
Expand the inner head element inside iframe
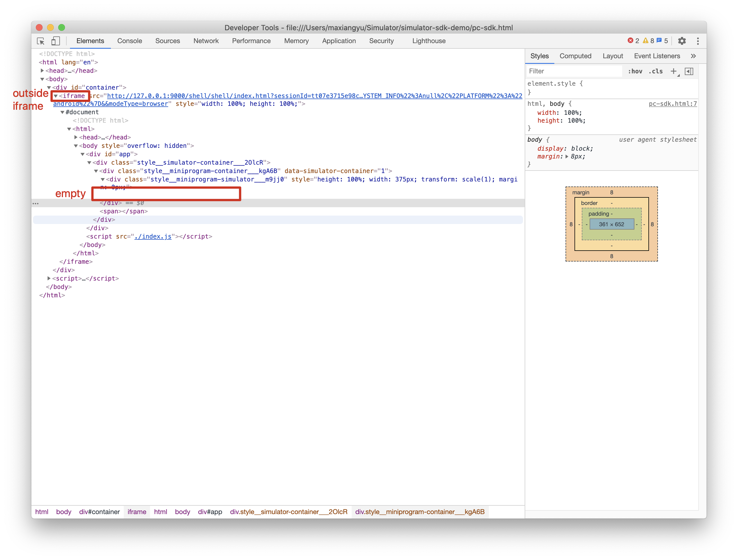pyautogui.click(x=76, y=137)
